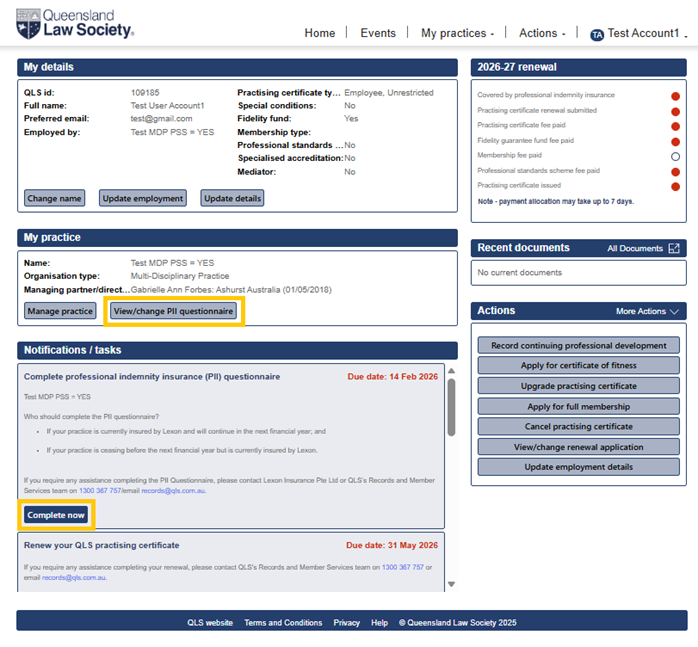Viewport: 698px width, 647px height.
Task: Open the Terms and Conditions footer link
Action: (283, 622)
